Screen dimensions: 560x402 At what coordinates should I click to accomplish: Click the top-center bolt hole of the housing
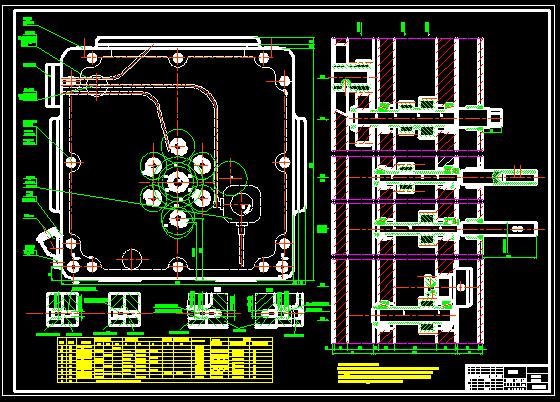(178, 59)
